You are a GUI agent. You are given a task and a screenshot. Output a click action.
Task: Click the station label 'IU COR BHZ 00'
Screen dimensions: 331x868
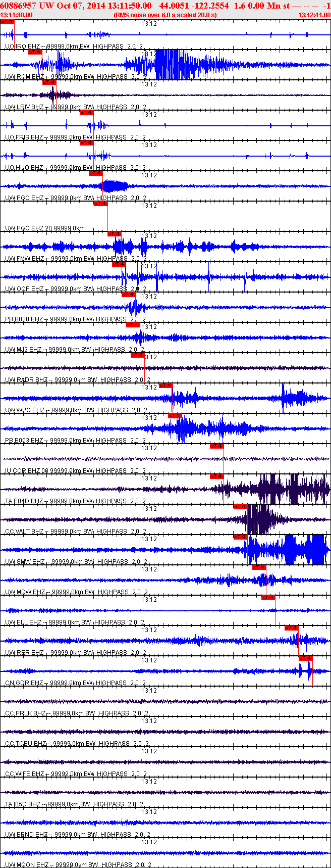pyautogui.click(x=27, y=471)
